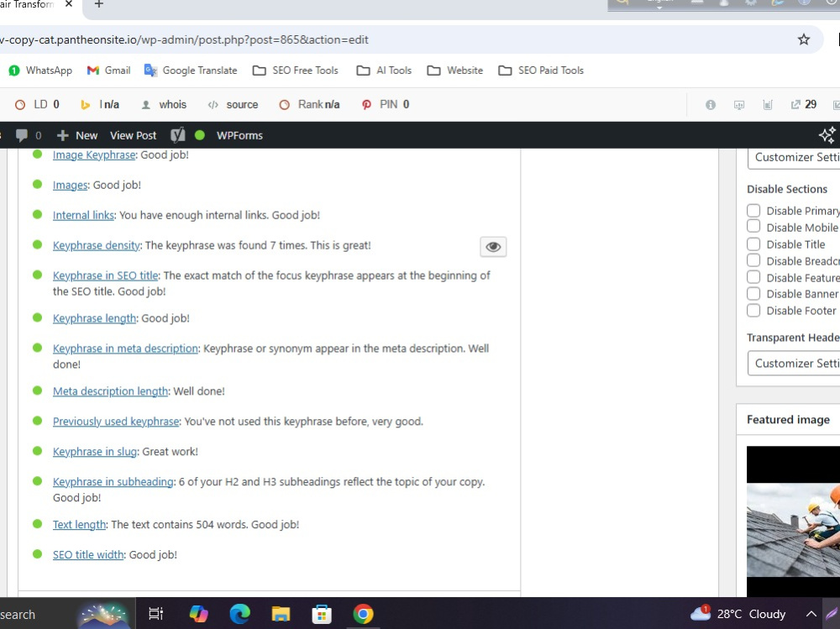This screenshot has width=840, height=629.
Task: Open Images assessment link
Action: 70,185
